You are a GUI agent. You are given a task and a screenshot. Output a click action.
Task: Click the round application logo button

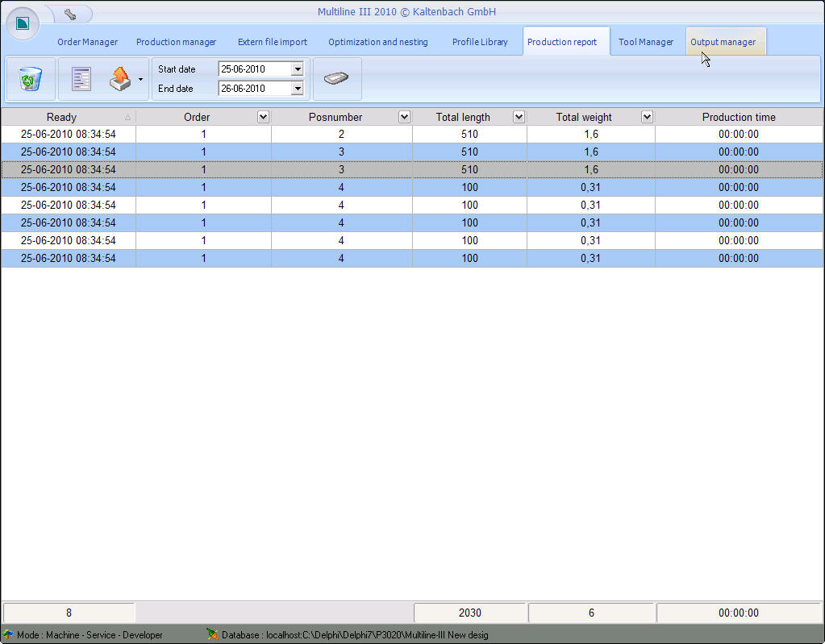point(23,23)
